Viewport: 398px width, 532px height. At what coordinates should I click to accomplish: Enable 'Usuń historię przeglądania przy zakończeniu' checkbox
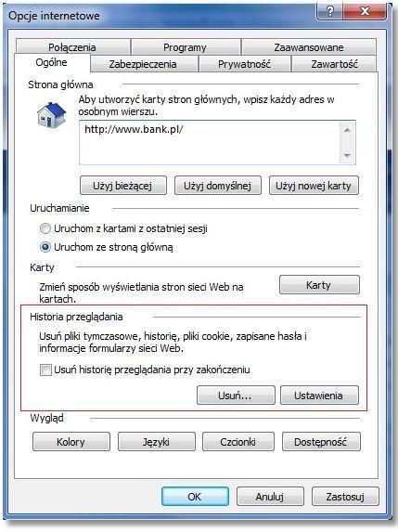(45, 370)
